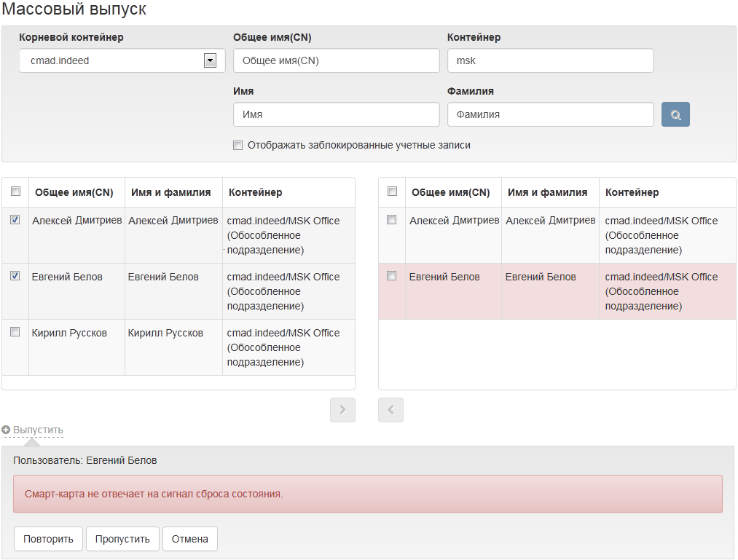Uncheck Евгений Белов in left table

pos(15,276)
